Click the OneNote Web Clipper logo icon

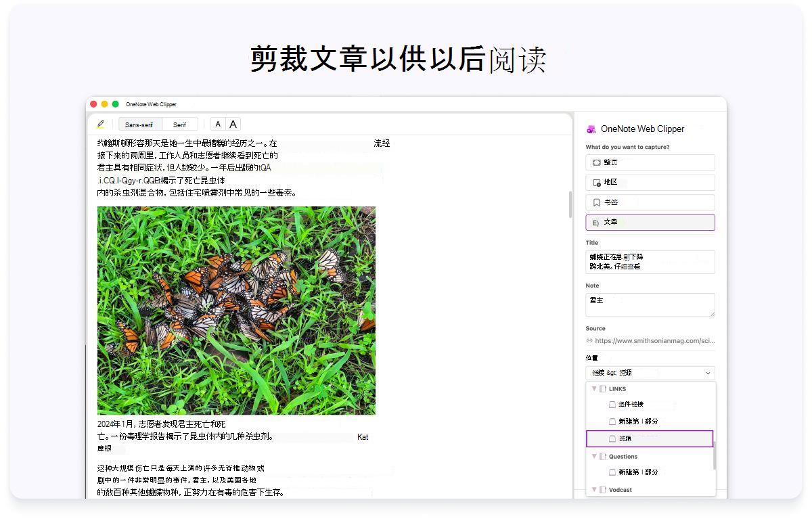591,129
